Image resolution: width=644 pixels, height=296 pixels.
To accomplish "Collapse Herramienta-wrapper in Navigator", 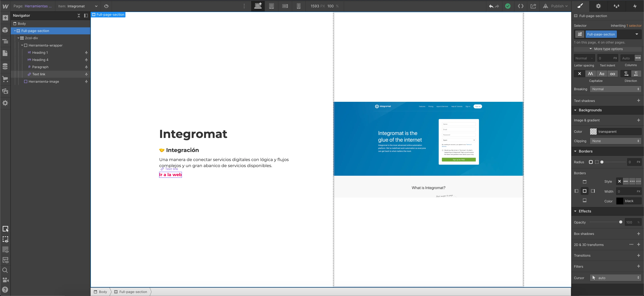I will 22,45.
